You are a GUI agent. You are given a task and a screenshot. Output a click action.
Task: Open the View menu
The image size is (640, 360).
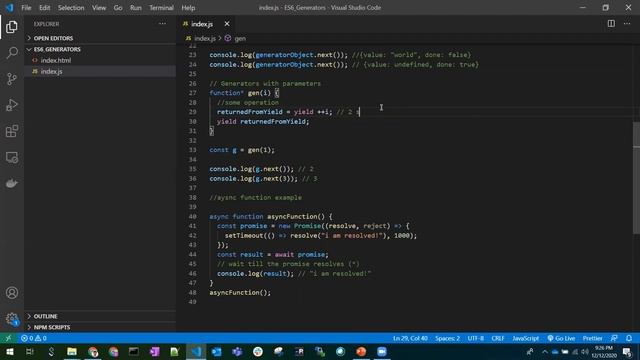pos(99,7)
